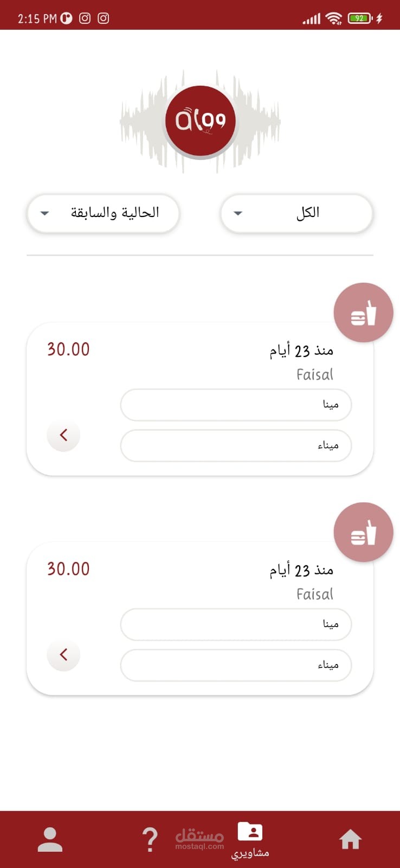The width and height of the screenshot is (400, 868).
Task: Tap the red circular app logo
Action: pyautogui.click(x=200, y=120)
